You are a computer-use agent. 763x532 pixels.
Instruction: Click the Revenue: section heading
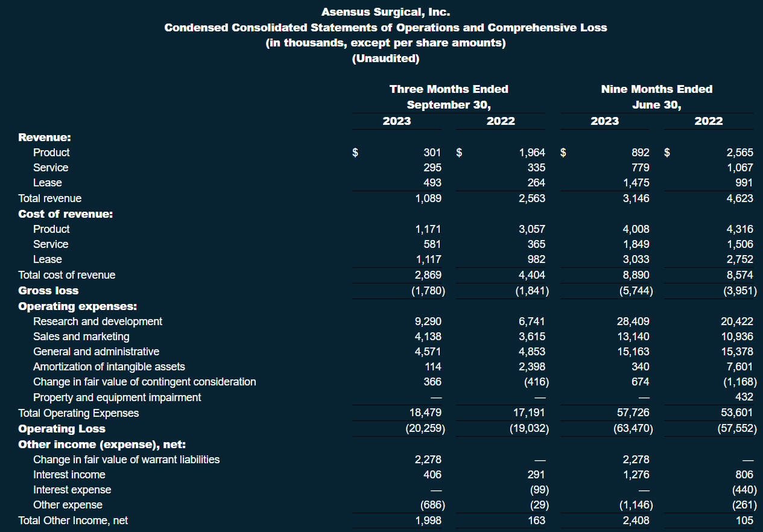pos(45,137)
